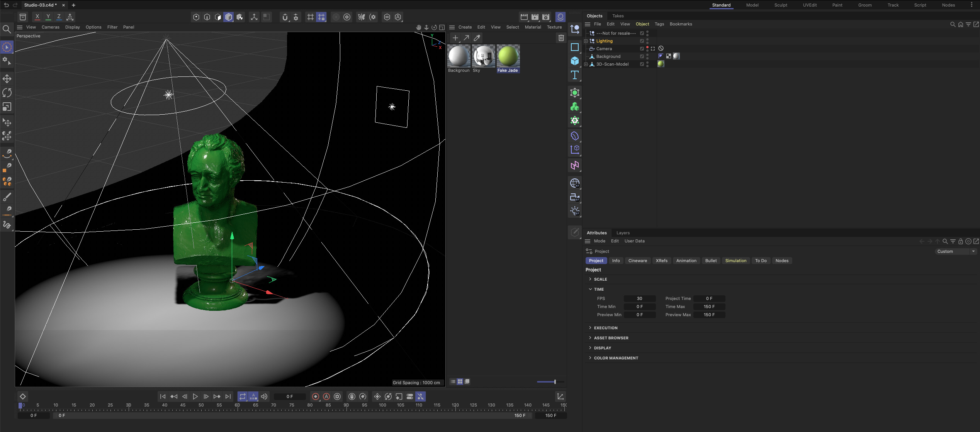The height and width of the screenshot is (432, 980).
Task: Switch to the Sculpt layout tab
Action: [x=781, y=5]
